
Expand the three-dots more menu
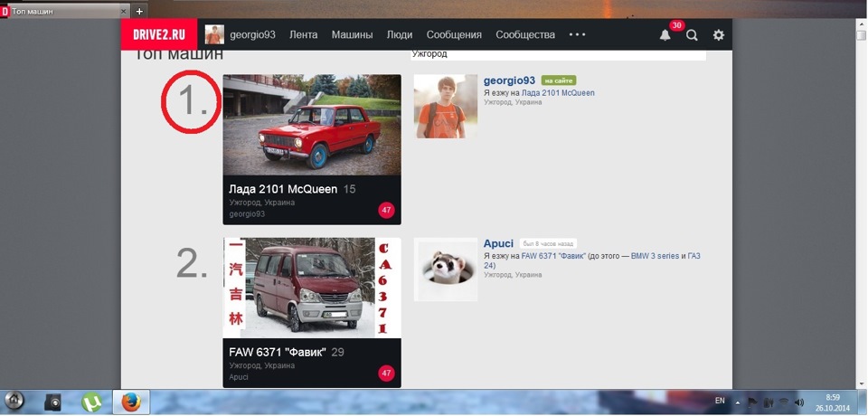point(577,34)
